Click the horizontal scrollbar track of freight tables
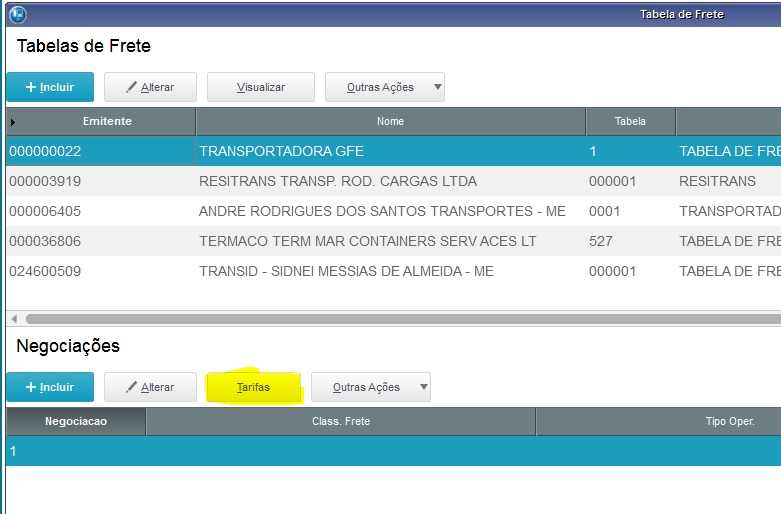 [403, 319]
